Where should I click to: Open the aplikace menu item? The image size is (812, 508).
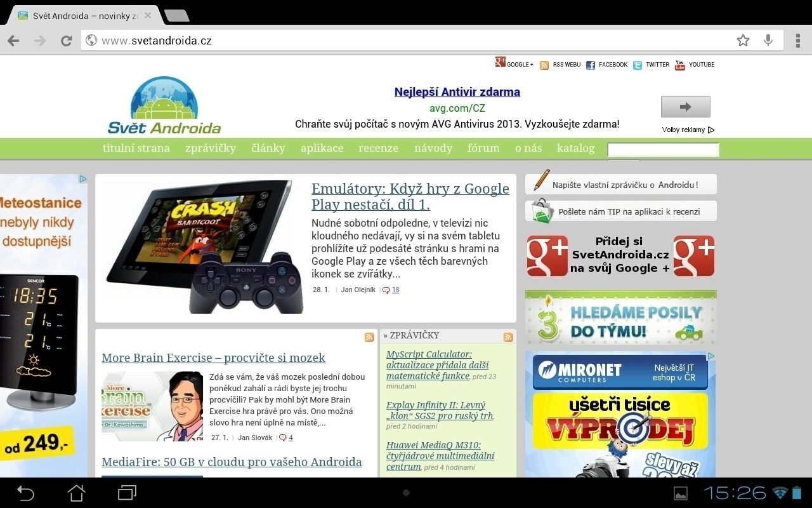322,148
